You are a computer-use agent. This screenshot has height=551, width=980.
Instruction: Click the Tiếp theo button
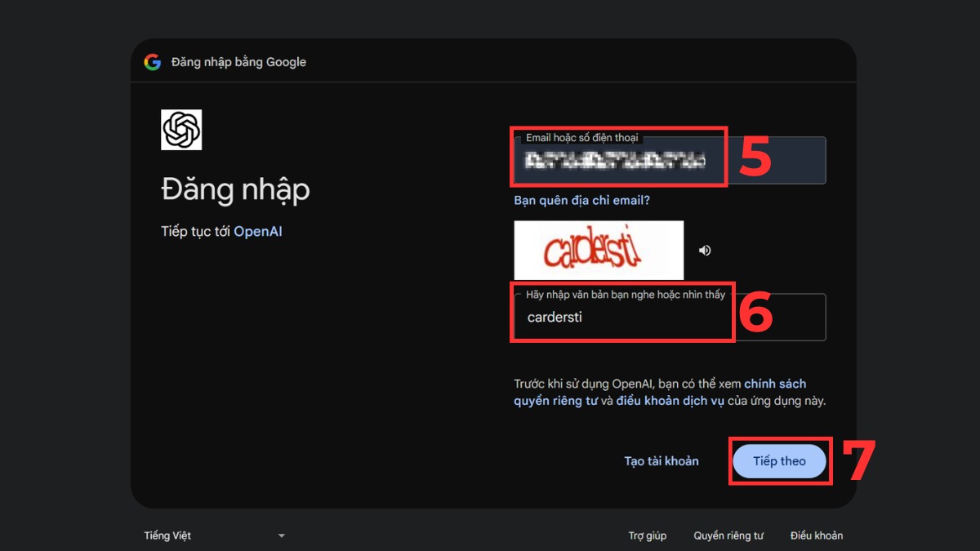779,461
